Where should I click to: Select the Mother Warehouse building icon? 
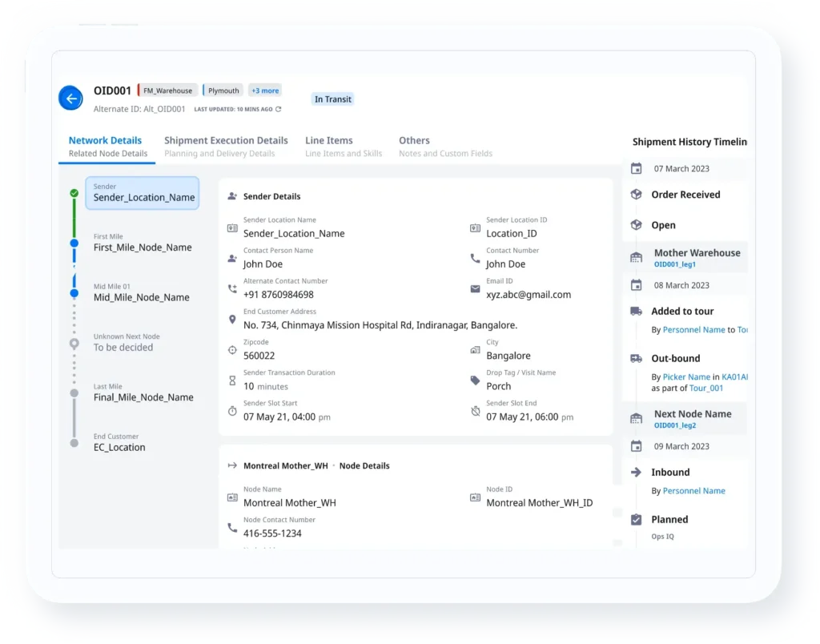click(x=637, y=256)
